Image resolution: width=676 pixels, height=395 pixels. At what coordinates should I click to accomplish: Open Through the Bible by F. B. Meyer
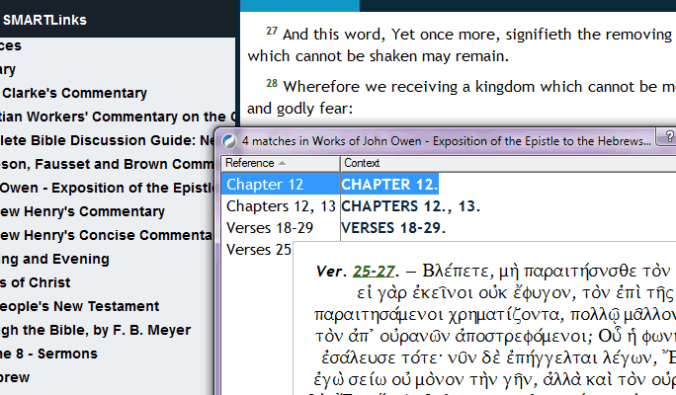point(95,330)
